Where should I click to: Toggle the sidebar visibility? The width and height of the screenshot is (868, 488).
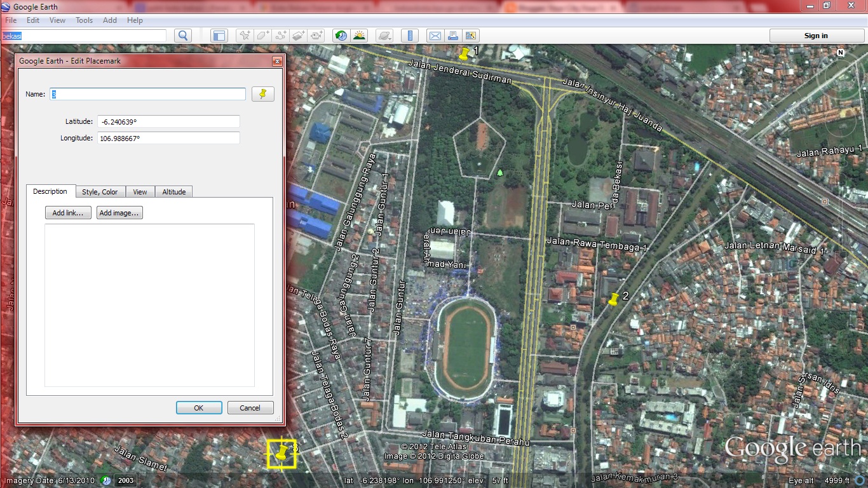click(219, 36)
